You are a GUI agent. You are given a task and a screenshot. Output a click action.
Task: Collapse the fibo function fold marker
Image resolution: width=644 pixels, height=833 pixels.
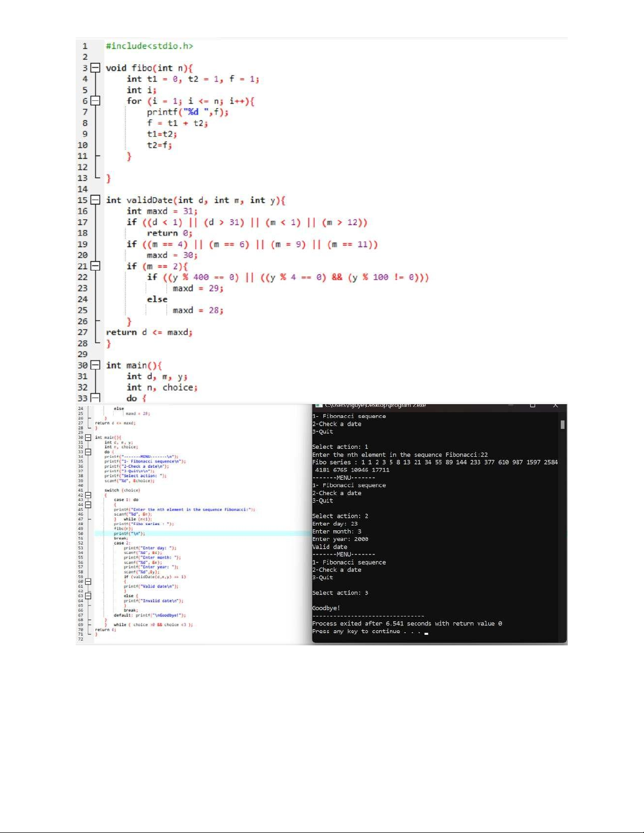[95, 68]
